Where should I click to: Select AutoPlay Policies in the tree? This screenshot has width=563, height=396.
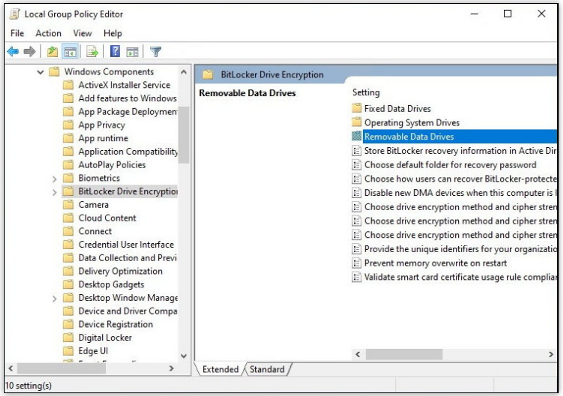pos(112,165)
